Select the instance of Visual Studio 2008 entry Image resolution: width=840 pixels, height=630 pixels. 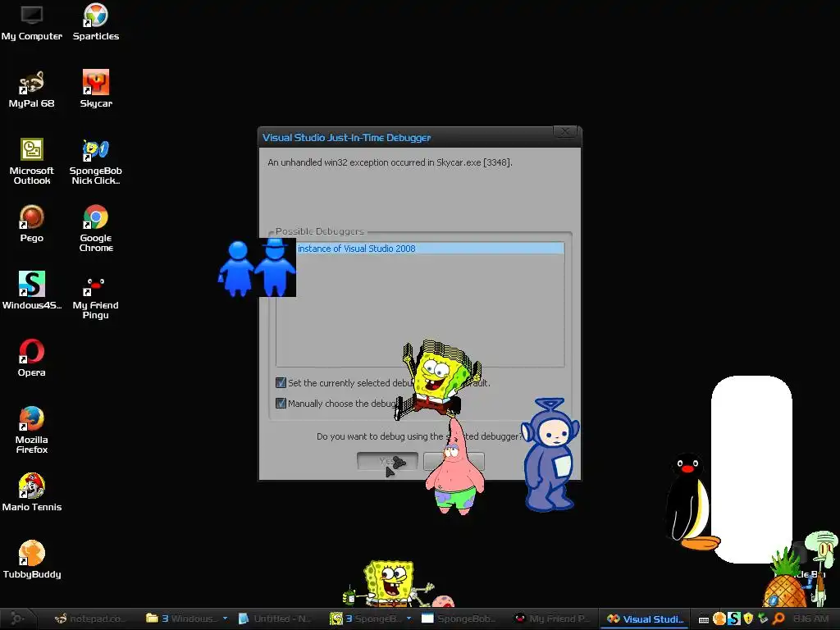(x=421, y=248)
